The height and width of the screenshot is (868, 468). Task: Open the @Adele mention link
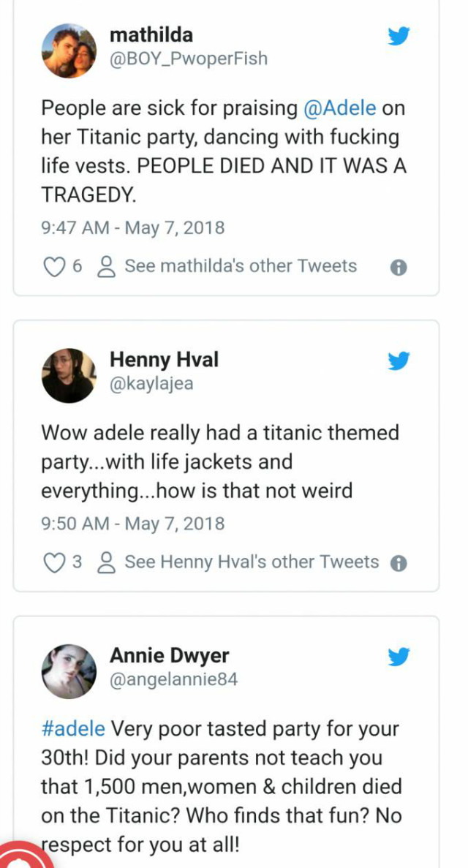(x=340, y=108)
